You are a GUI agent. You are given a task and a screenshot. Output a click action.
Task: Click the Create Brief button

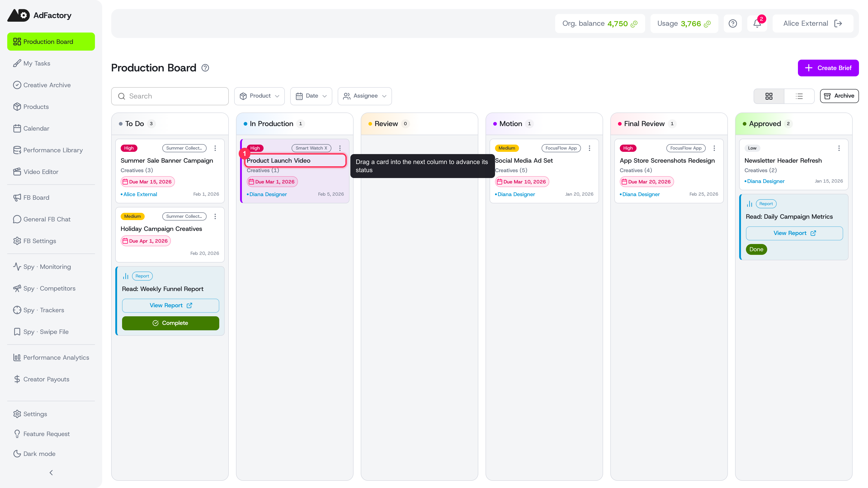click(828, 68)
